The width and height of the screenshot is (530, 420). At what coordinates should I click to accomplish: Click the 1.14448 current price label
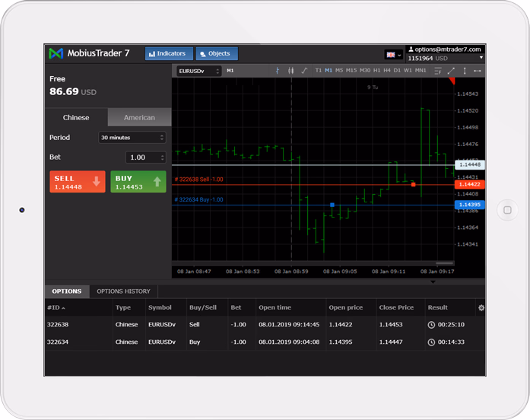(x=470, y=164)
